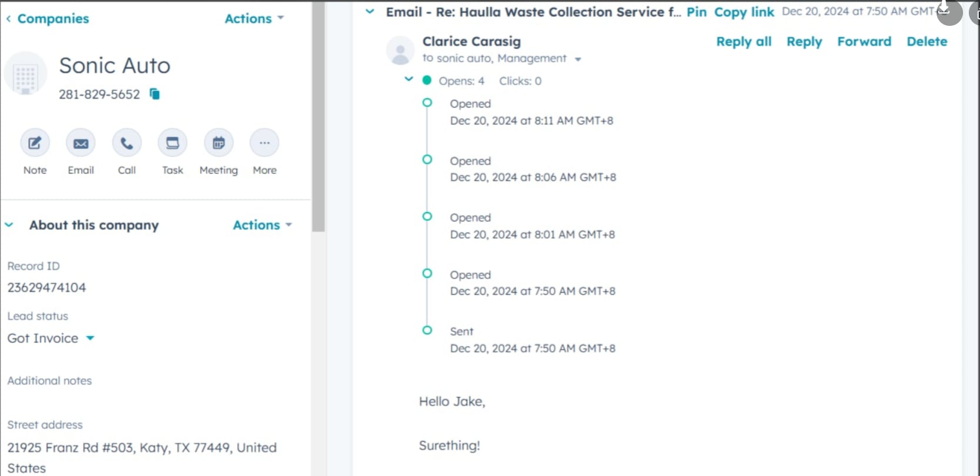Create a new Task

172,143
